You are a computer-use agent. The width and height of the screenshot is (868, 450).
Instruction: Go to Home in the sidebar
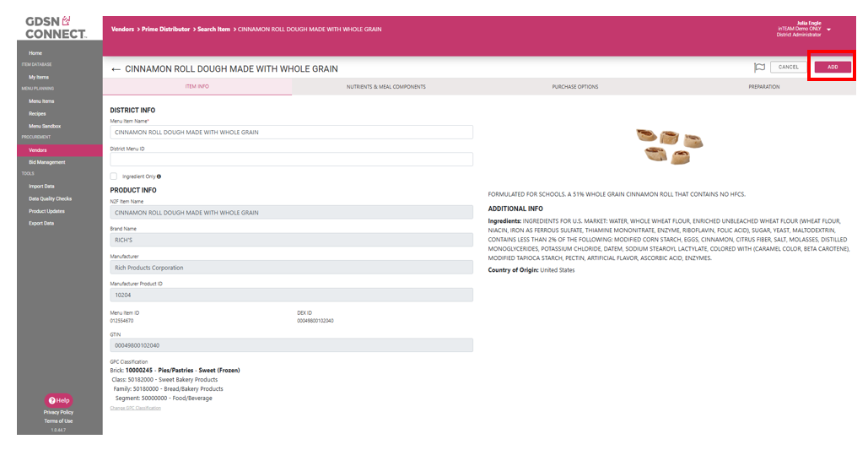coord(35,53)
